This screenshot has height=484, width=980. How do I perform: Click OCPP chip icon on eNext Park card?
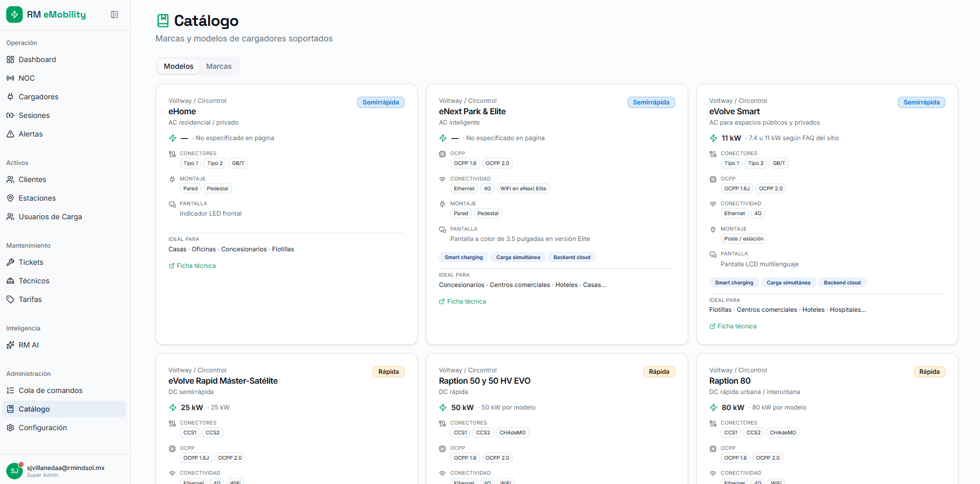[x=442, y=154]
